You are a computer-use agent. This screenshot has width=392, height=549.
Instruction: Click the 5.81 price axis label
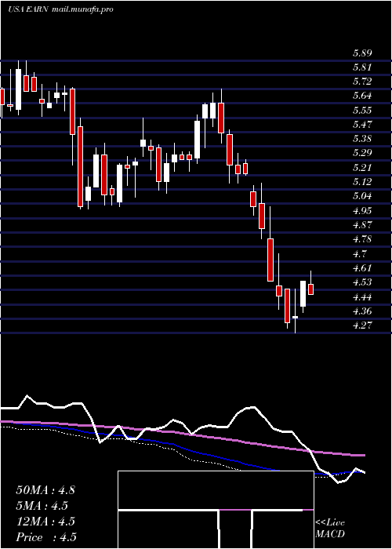tap(362, 67)
